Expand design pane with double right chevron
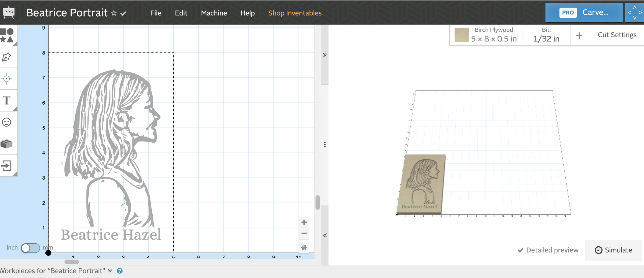644x278 pixels. tap(325, 55)
